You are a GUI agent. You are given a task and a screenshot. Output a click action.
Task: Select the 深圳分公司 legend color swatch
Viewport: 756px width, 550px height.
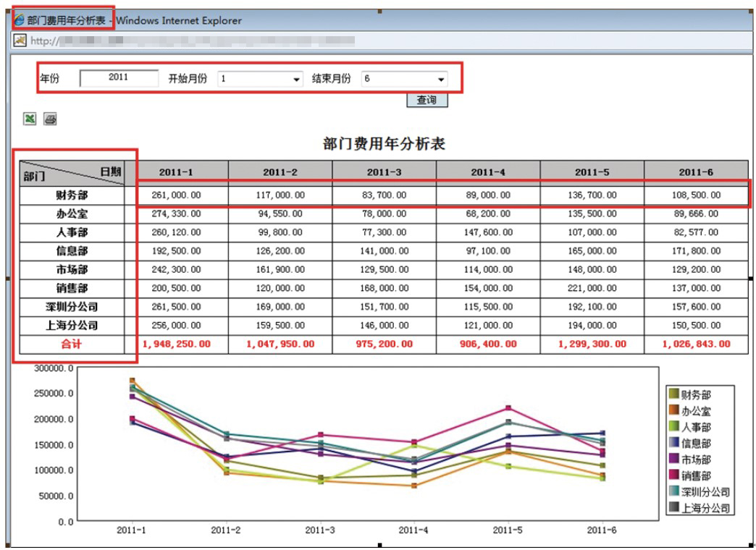(x=673, y=491)
